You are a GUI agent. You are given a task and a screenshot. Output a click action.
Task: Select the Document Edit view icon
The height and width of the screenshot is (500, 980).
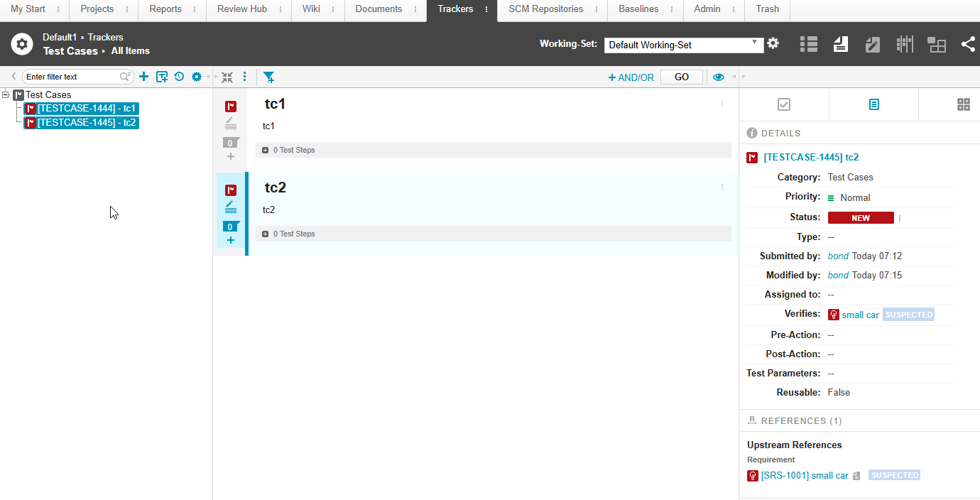(x=872, y=43)
